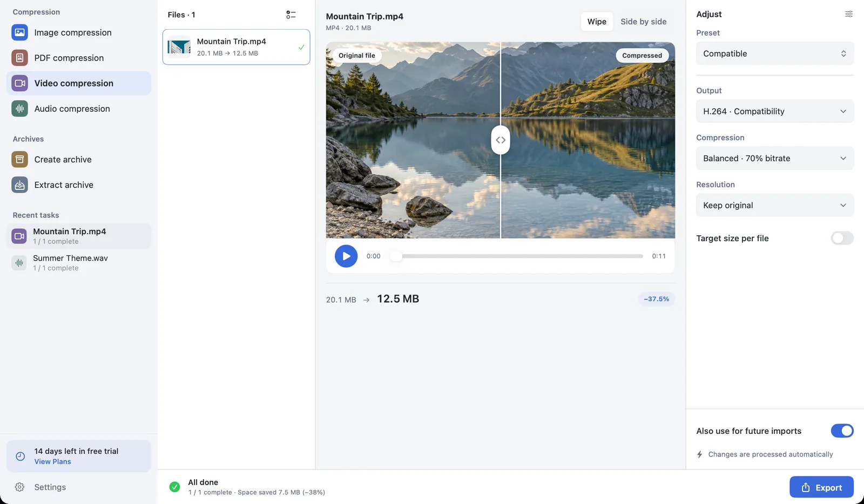Play the video preview
Screen dimensions: 864x504
tap(346, 256)
